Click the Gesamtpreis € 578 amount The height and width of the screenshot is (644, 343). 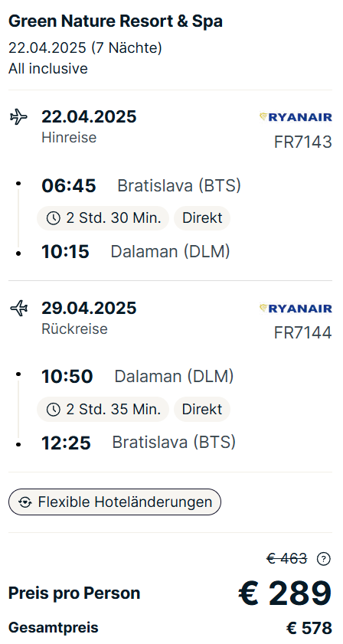(x=309, y=628)
